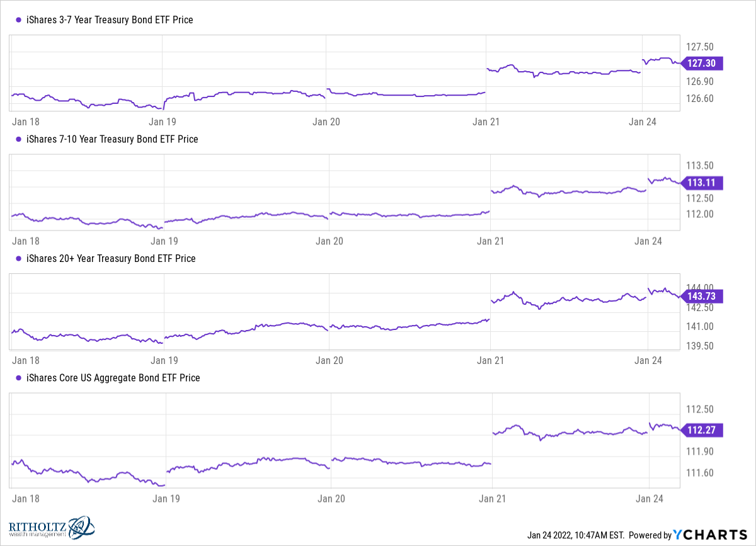This screenshot has width=756, height=546.
Task: Click Jan 21 under the 3-7 Year Treasury chart
Action: coord(486,122)
